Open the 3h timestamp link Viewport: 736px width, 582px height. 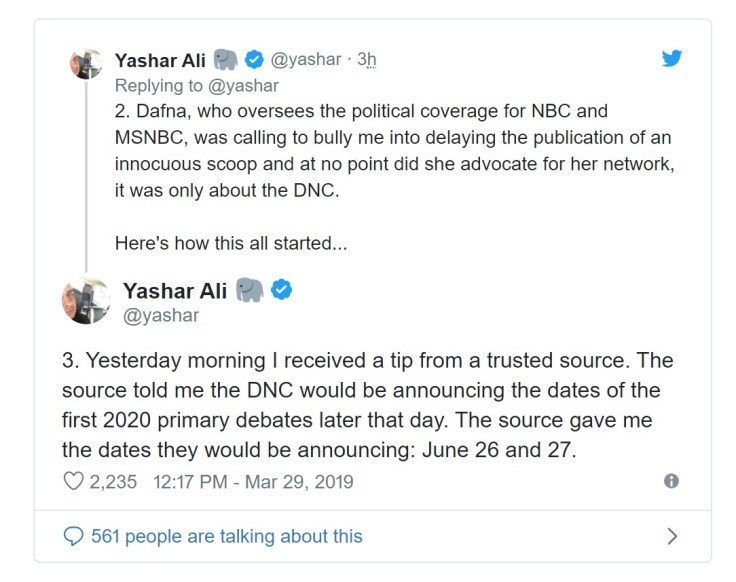click(x=366, y=60)
